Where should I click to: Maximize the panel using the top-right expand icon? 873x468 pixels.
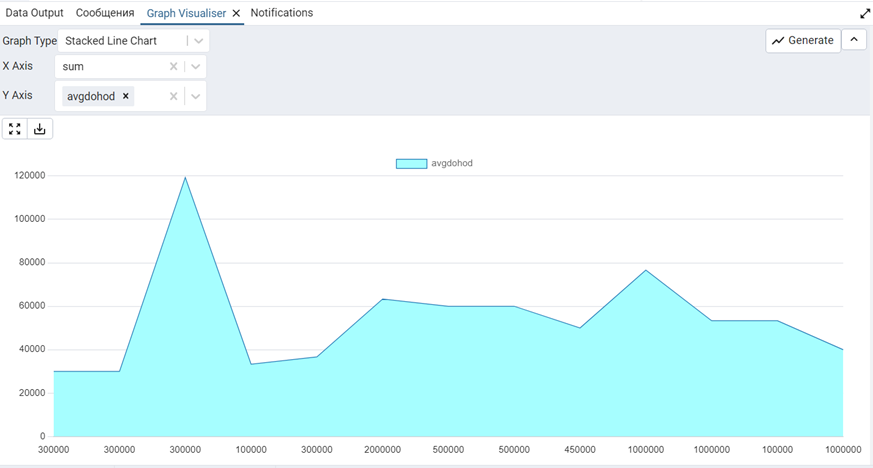pos(864,14)
